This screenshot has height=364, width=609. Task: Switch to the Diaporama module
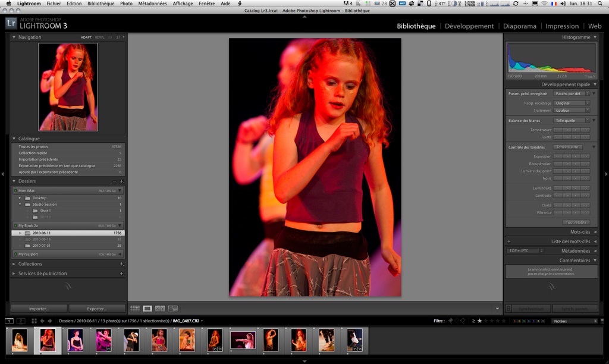coord(520,26)
